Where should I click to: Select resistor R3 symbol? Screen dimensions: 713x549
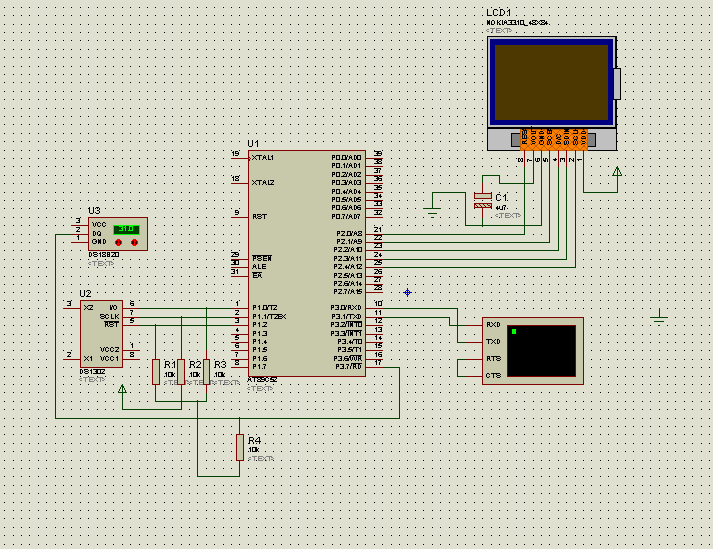tap(206, 372)
